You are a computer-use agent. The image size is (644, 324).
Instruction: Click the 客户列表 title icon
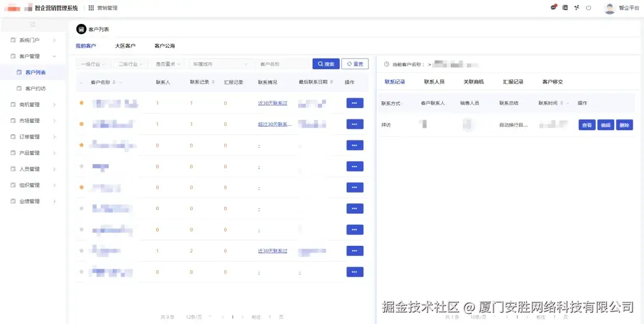pos(81,29)
